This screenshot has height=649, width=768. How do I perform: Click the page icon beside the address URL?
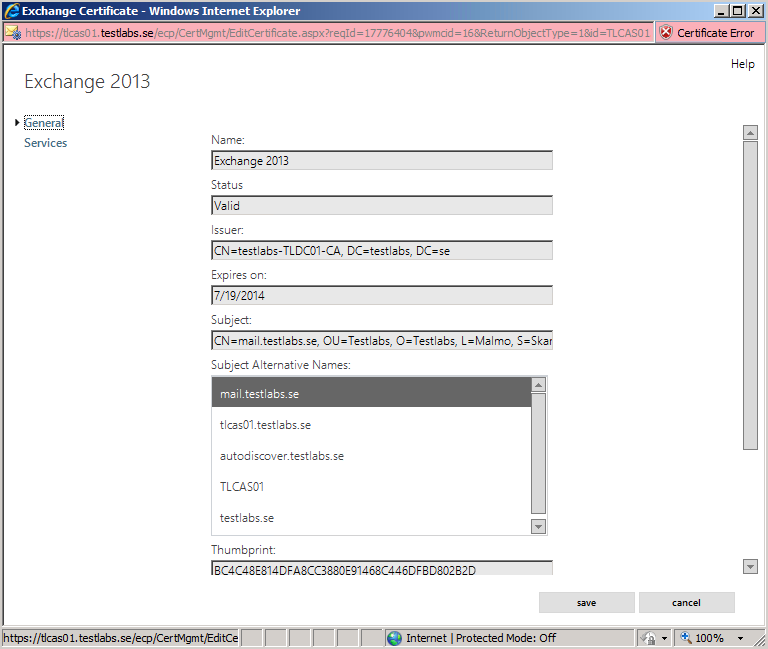(x=13, y=33)
